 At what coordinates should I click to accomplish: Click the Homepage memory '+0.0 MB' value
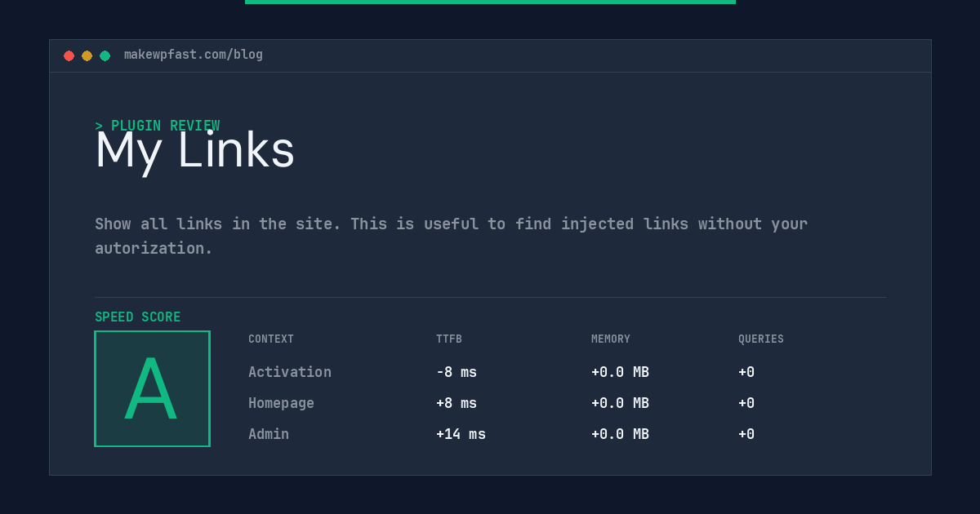coord(620,403)
